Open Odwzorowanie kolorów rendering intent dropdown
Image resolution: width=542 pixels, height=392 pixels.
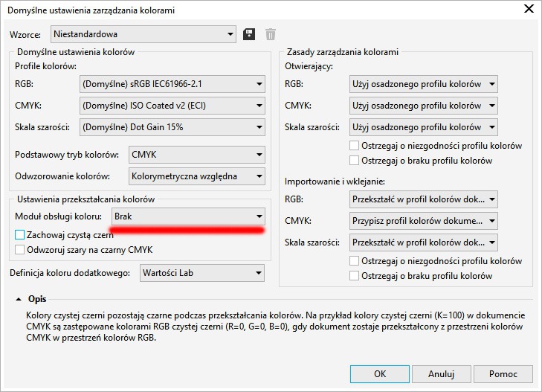[x=196, y=176]
